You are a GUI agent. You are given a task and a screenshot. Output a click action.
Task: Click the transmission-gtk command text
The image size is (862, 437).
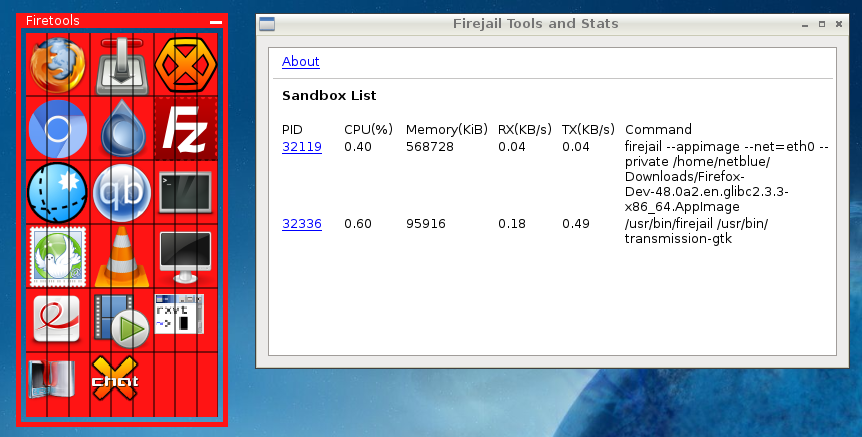coord(696,231)
